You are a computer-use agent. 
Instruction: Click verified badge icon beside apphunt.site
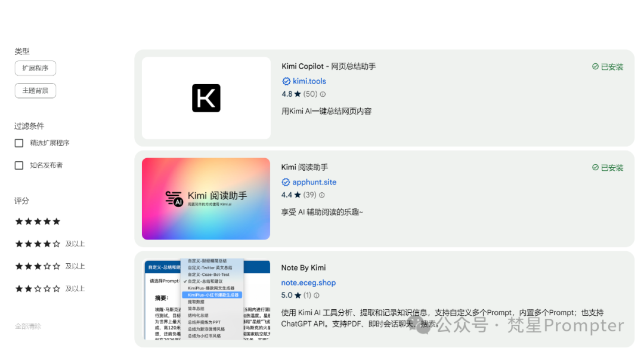pyautogui.click(x=286, y=182)
